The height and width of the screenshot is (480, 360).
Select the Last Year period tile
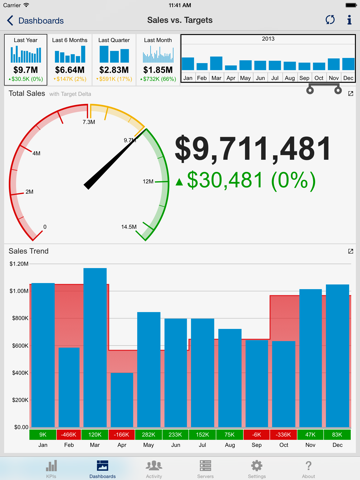pos(26,59)
